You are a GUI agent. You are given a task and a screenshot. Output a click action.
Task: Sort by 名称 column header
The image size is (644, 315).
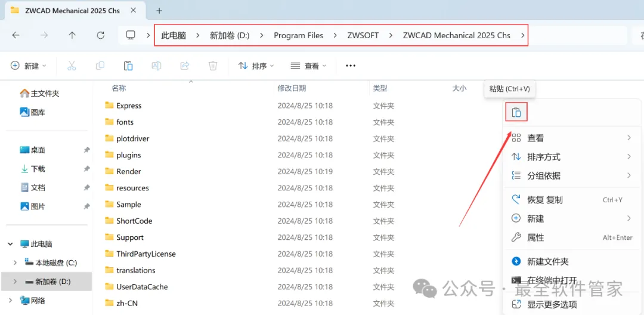pos(119,88)
